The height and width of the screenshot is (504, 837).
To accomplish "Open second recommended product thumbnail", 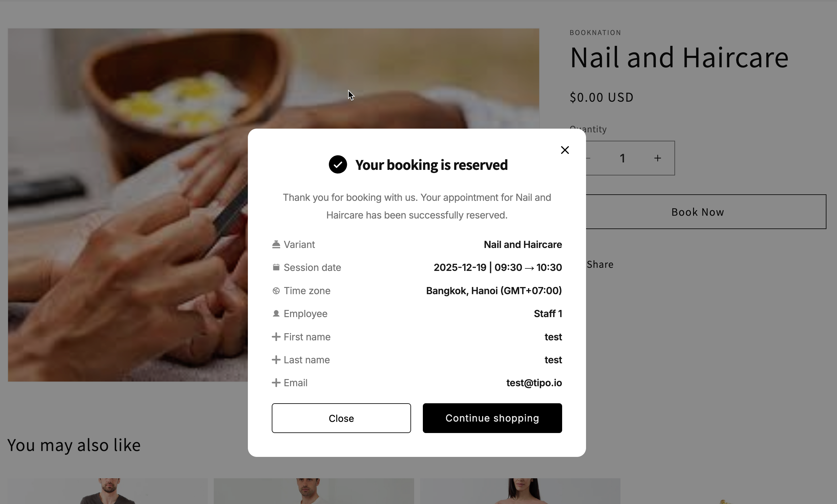I will [314, 491].
